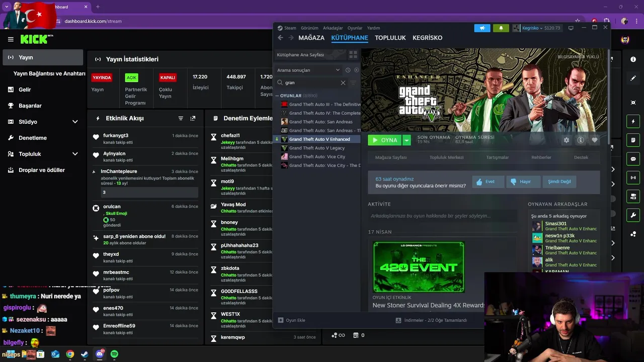Click Steam announcements megaphone button
This screenshot has width=644, height=362.
click(x=482, y=28)
